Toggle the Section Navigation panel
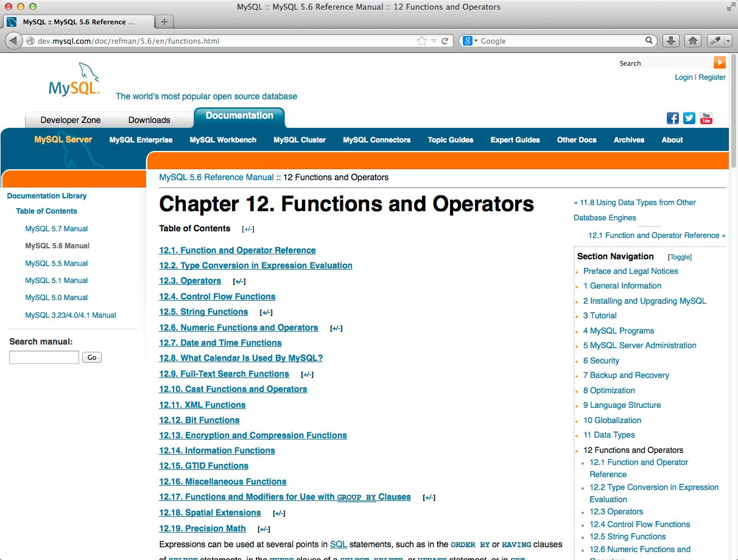 (680, 257)
